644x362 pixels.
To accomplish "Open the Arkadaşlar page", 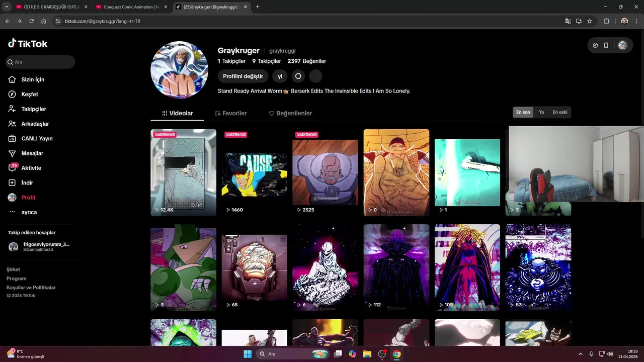I will point(29,124).
